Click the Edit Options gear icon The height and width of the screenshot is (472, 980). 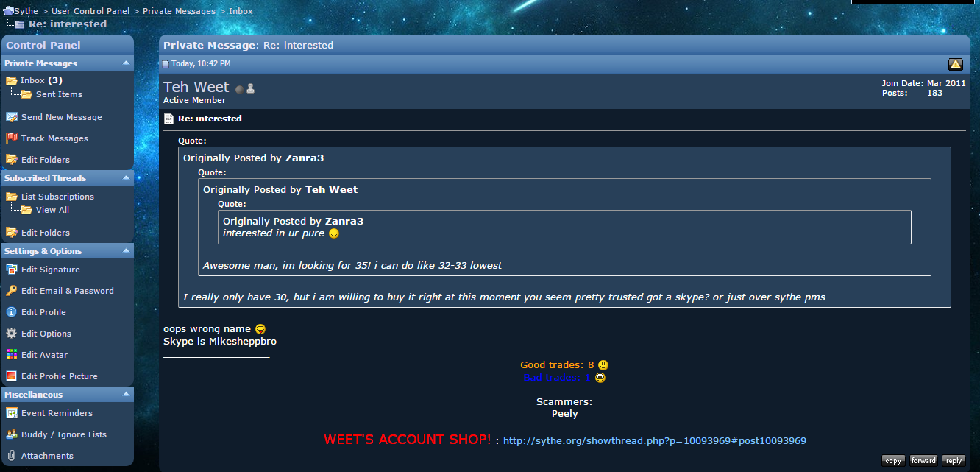point(11,334)
